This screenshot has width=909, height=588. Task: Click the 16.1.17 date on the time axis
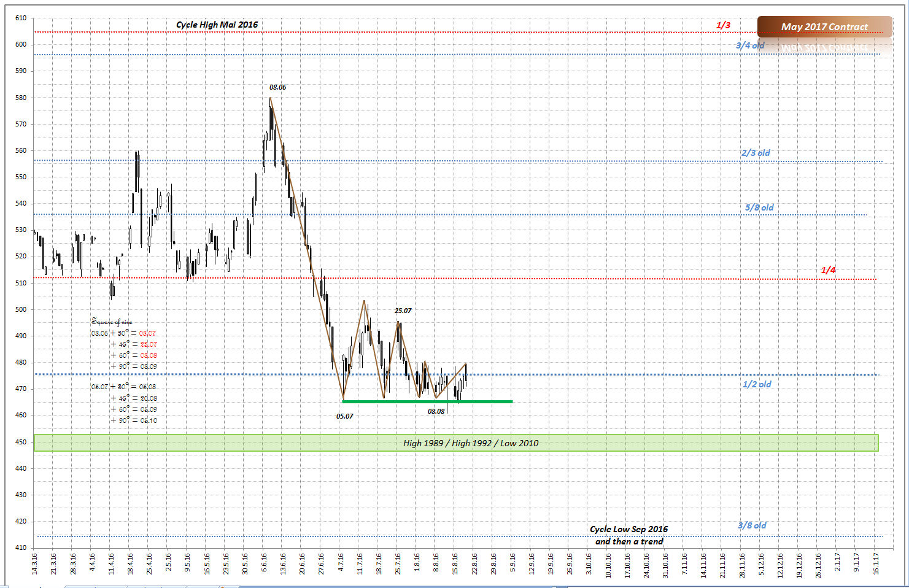[x=876, y=563]
